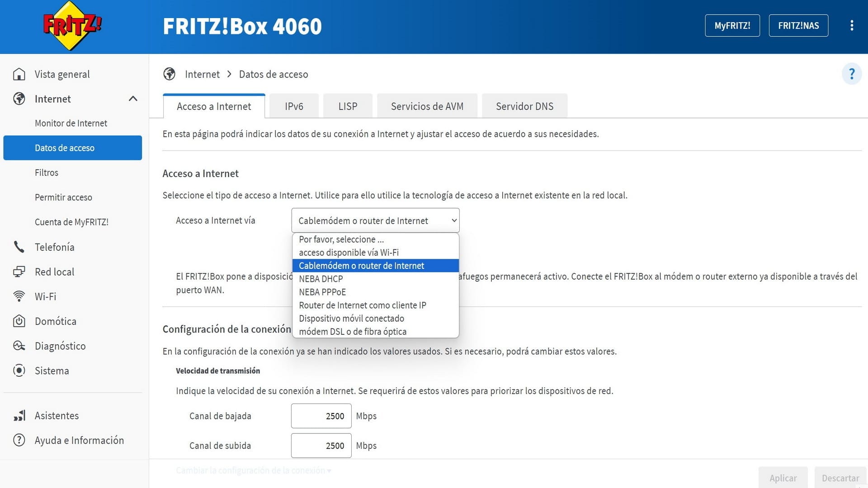Click the Canal de subida speed field
Screen dimensions: 868x488
(321, 446)
